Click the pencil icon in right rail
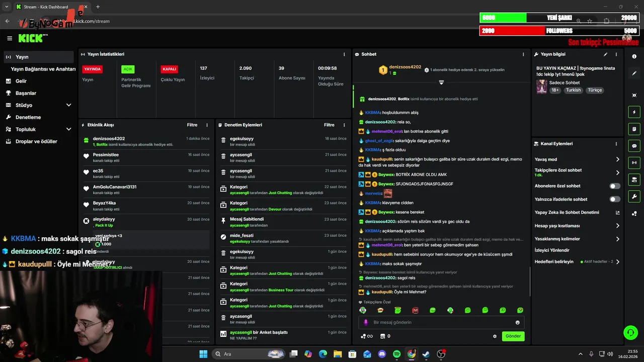Screen dimensions: 644x362 (x=634, y=73)
